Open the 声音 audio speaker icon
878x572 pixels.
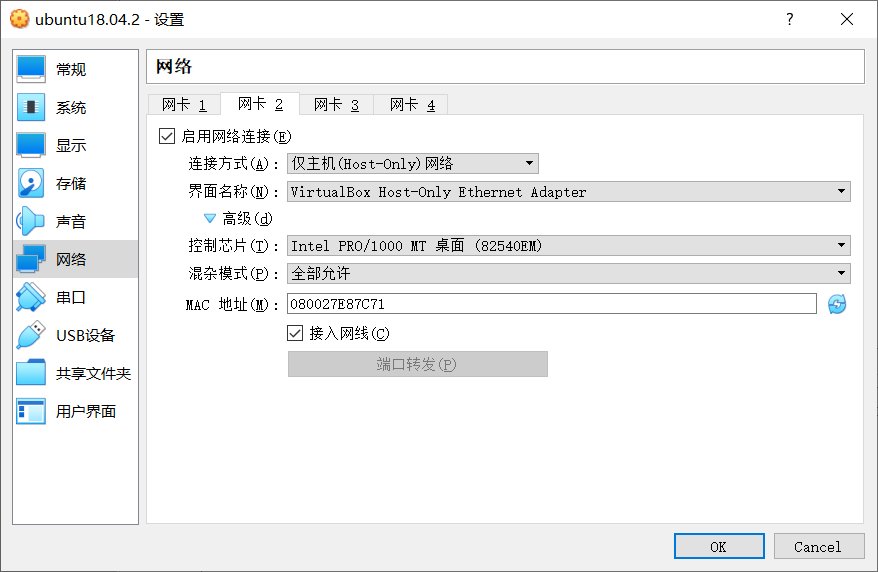click(31, 222)
